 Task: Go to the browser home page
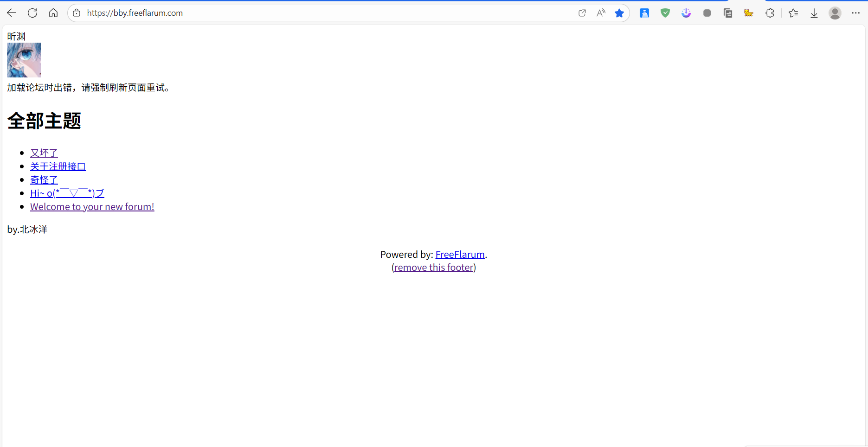click(53, 13)
